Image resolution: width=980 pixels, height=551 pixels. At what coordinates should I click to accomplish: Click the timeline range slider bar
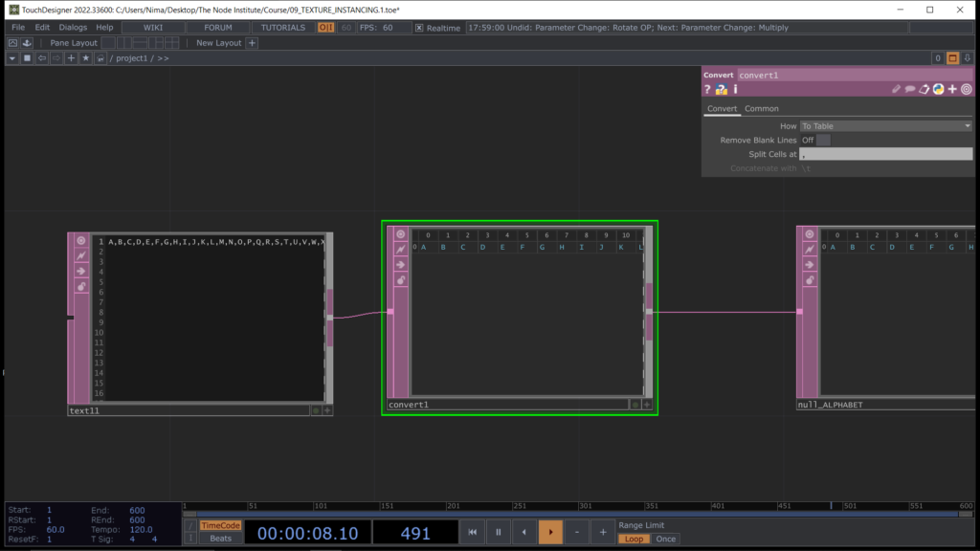coord(578,514)
